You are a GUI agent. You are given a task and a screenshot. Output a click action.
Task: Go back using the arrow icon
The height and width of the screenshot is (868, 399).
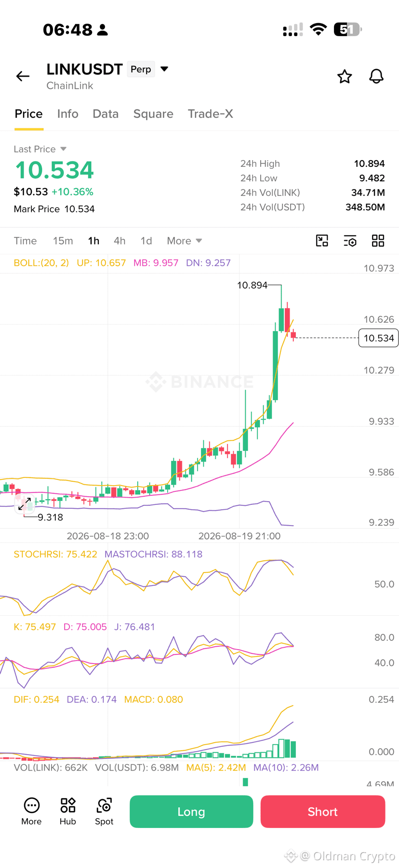(x=23, y=76)
